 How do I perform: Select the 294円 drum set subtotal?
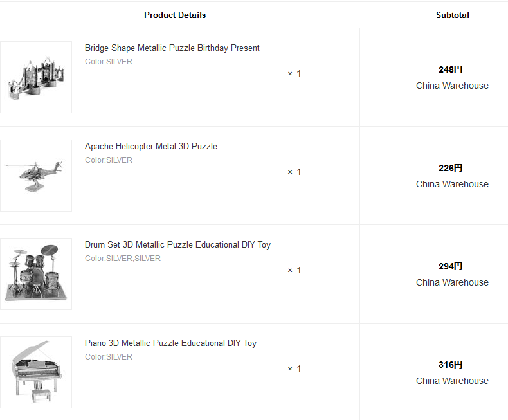click(x=450, y=266)
